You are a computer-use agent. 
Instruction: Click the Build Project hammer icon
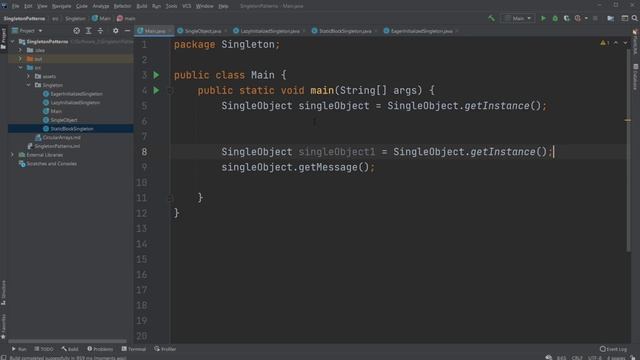coord(491,18)
